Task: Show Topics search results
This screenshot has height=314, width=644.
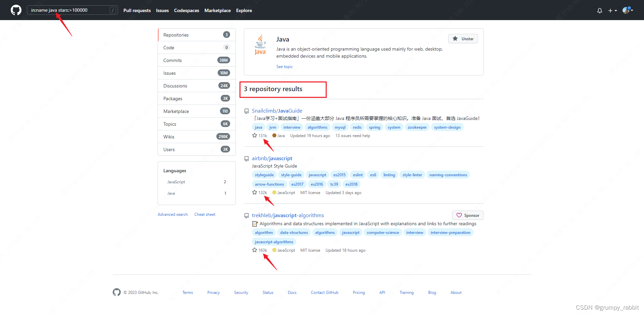Action: click(x=197, y=124)
